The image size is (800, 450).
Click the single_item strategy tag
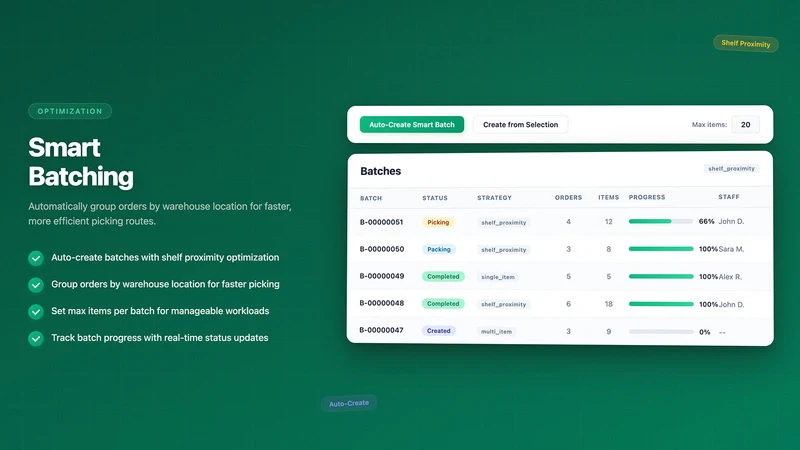(498, 277)
